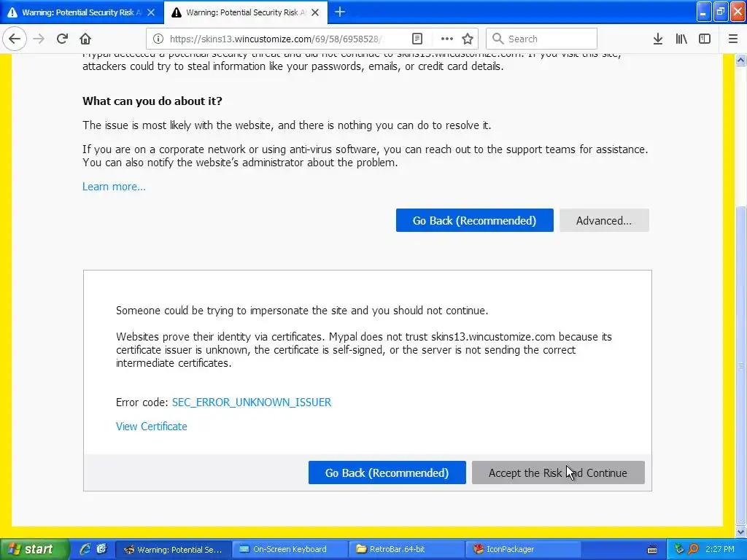Click the 'What can you do about it?' heading
The height and width of the screenshot is (560, 747).
pyautogui.click(x=152, y=101)
